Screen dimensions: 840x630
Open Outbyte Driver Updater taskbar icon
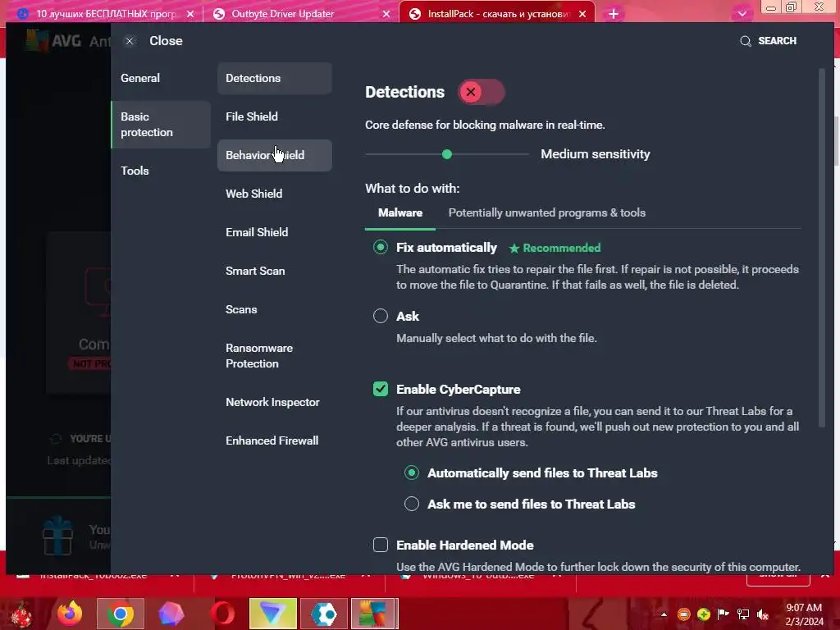323,614
